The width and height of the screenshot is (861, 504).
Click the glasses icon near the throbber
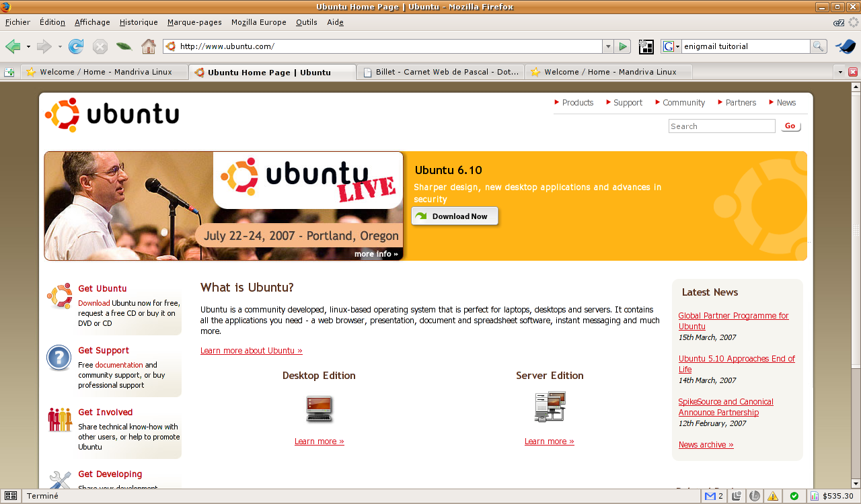(839, 22)
